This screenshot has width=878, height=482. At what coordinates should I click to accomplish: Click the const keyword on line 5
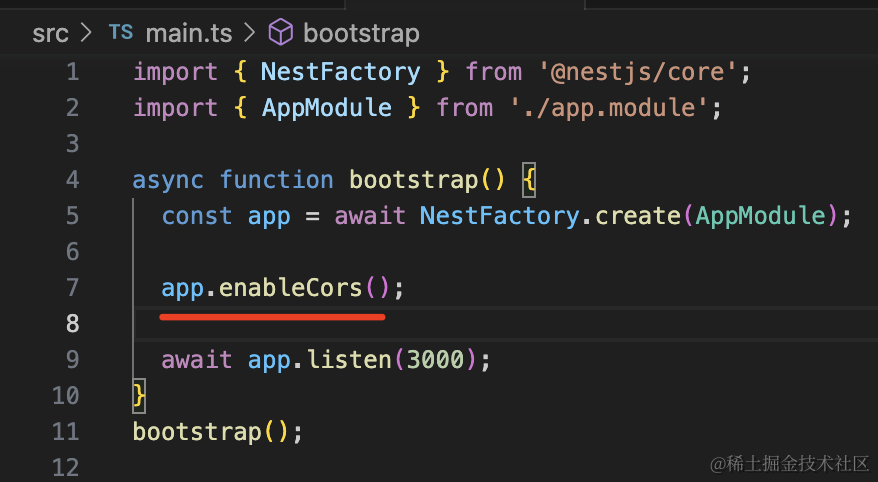coord(197,216)
